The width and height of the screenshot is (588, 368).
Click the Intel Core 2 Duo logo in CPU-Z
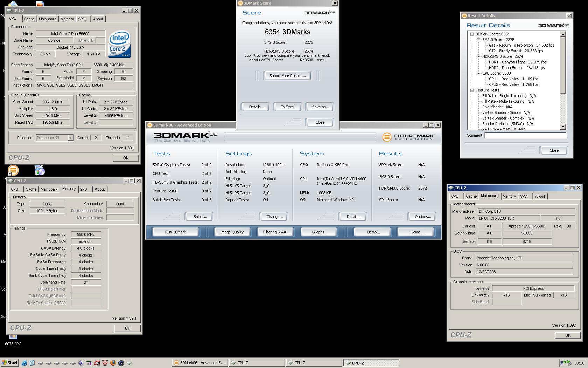coord(119,44)
